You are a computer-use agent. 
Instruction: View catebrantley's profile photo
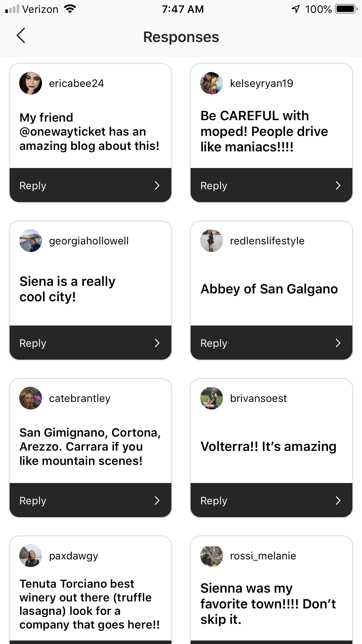pos(31,398)
